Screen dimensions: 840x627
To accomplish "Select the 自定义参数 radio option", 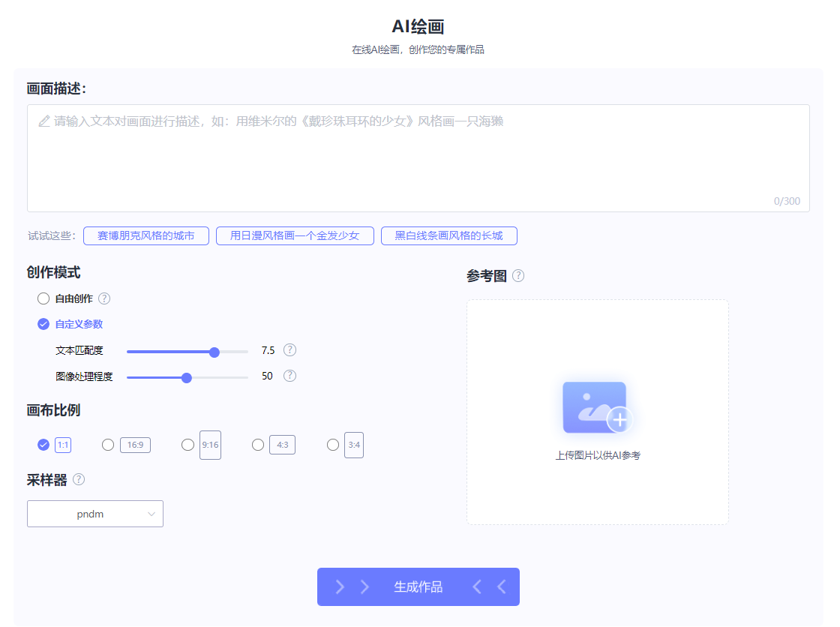I will coord(43,324).
